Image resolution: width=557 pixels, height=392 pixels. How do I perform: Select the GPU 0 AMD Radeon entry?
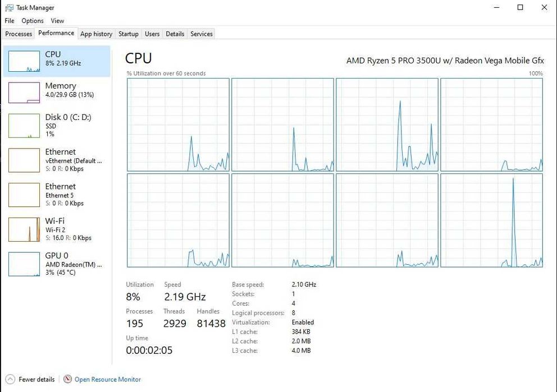pyautogui.click(x=57, y=264)
